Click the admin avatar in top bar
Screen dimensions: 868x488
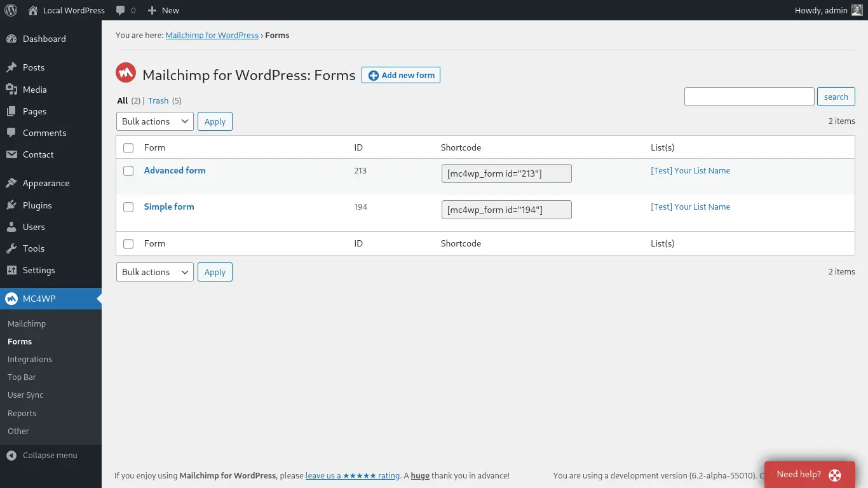pos(857,10)
